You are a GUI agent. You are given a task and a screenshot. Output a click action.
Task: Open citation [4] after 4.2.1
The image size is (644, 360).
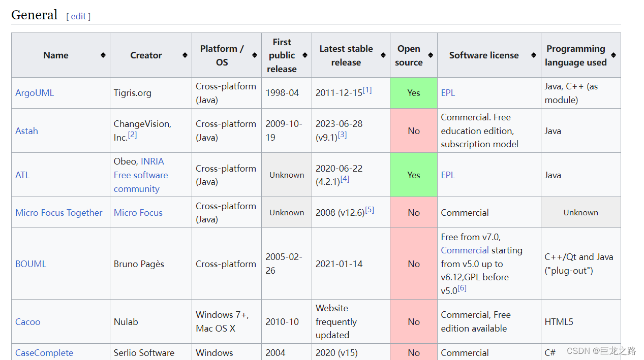pyautogui.click(x=345, y=179)
